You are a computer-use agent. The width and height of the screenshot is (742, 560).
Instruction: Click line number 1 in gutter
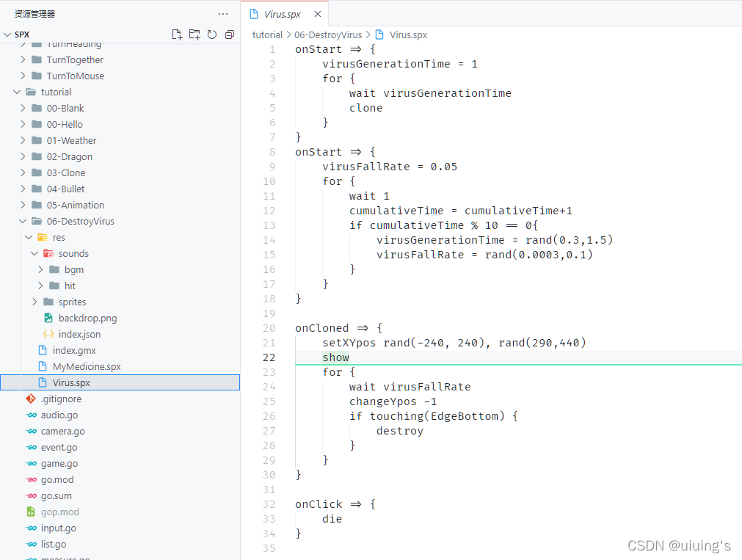pyautogui.click(x=272, y=49)
